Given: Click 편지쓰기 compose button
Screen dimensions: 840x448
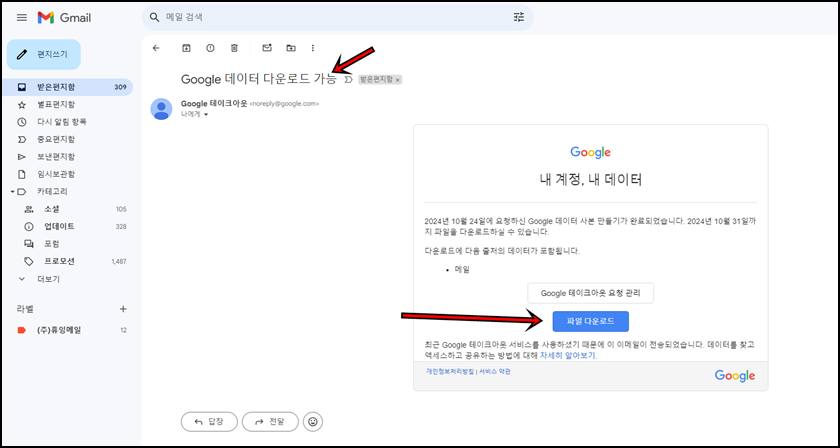Looking at the screenshot, I should pyautogui.click(x=43, y=54).
